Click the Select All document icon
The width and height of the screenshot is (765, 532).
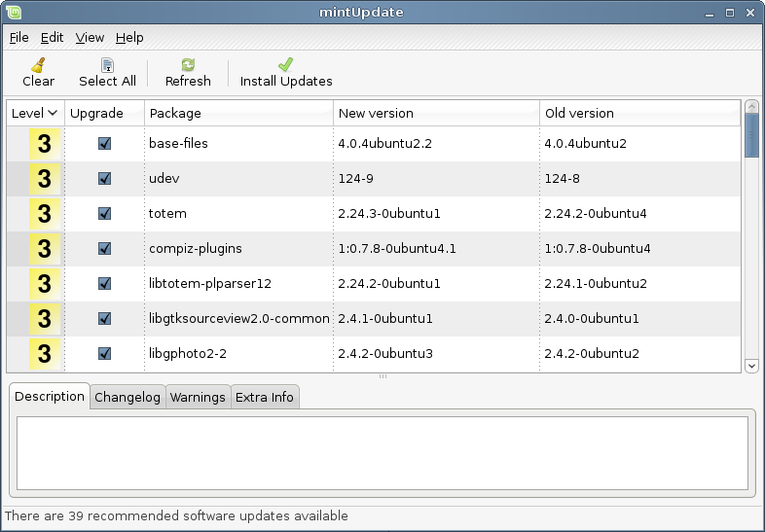[107, 65]
